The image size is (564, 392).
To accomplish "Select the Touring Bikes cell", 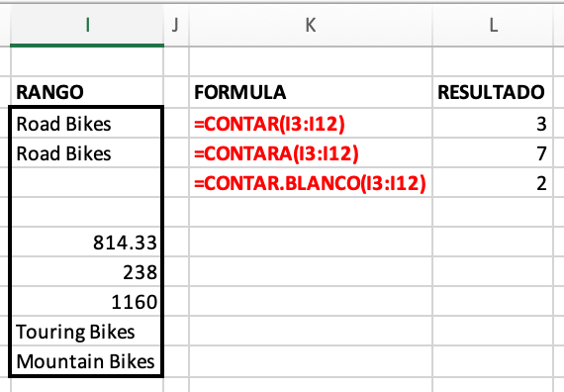I will [87, 332].
